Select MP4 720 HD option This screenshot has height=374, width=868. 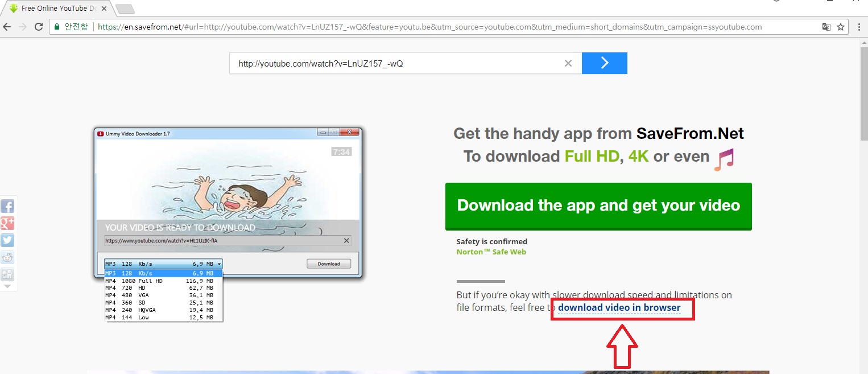[163, 288]
